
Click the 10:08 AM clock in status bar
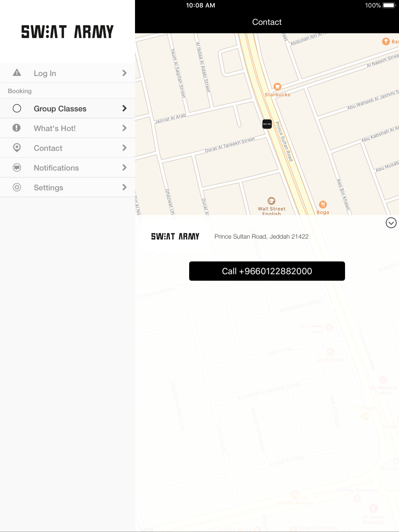point(200,5)
